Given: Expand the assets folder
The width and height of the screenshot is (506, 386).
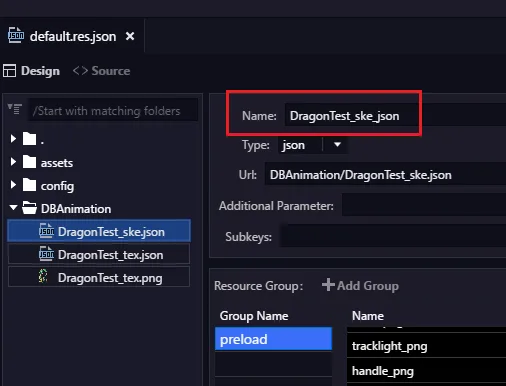Looking at the screenshot, I should [x=13, y=162].
